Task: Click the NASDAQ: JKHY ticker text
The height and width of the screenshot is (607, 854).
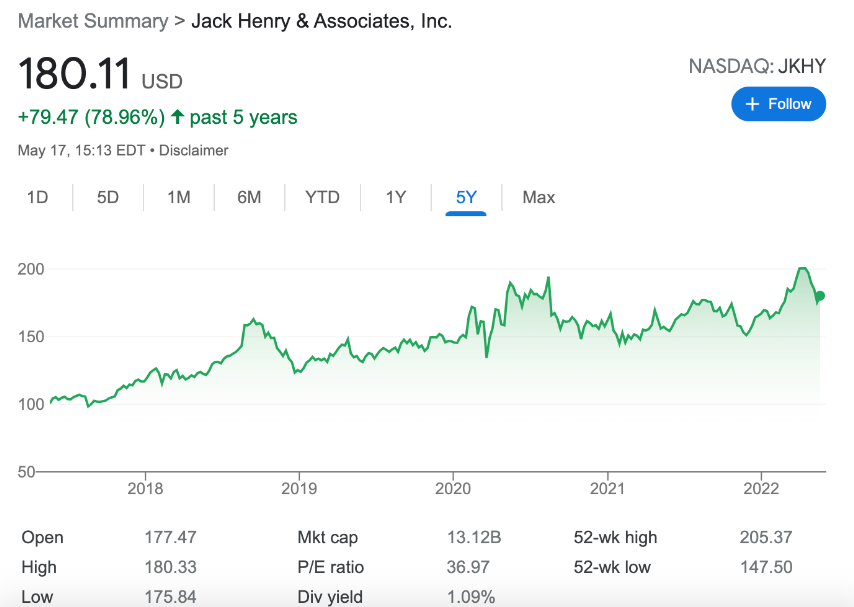Action: pyautogui.click(x=757, y=66)
